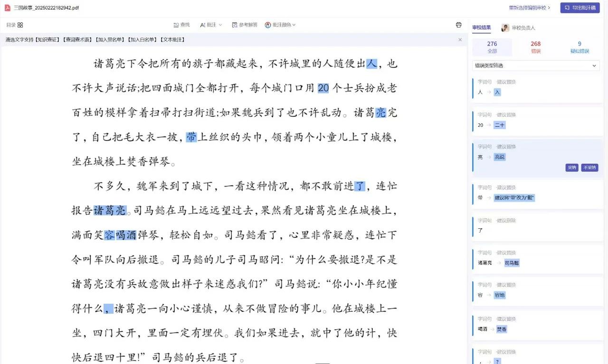This screenshot has height=364, width=608.
Task: Close the text selection hint bar
Action: (460, 40)
